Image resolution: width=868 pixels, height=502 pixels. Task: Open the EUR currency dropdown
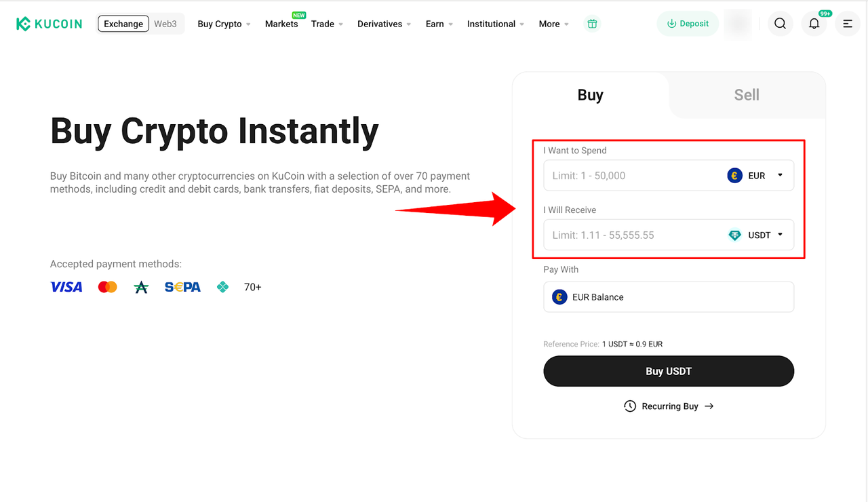(x=756, y=176)
